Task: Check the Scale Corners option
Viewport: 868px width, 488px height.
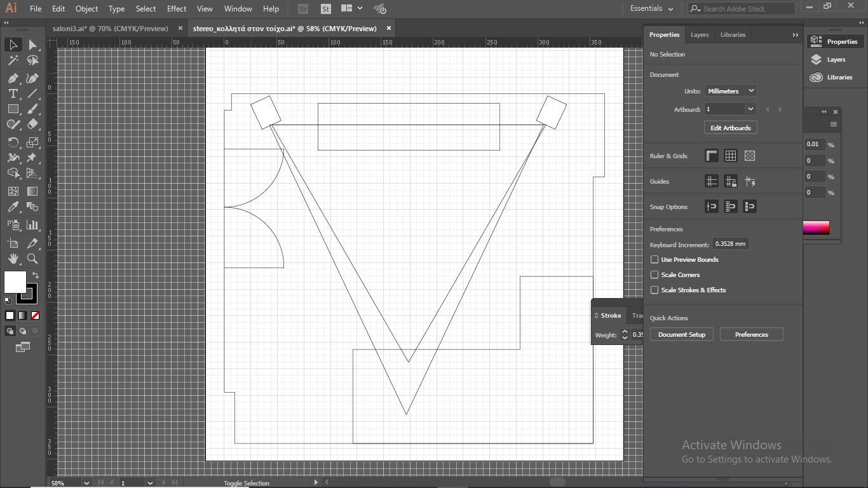Action: [654, 274]
